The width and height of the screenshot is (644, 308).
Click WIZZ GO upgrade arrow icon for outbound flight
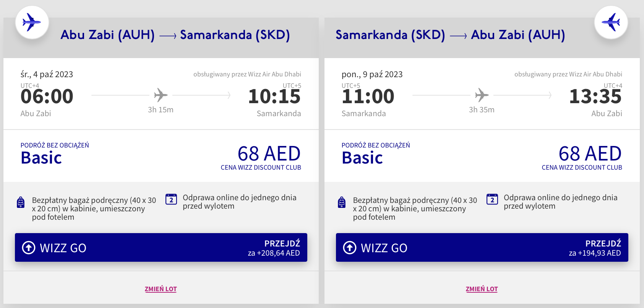[29, 248]
